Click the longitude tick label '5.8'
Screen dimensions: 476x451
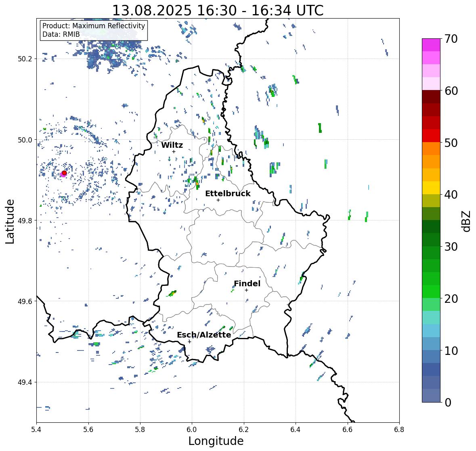(140, 430)
